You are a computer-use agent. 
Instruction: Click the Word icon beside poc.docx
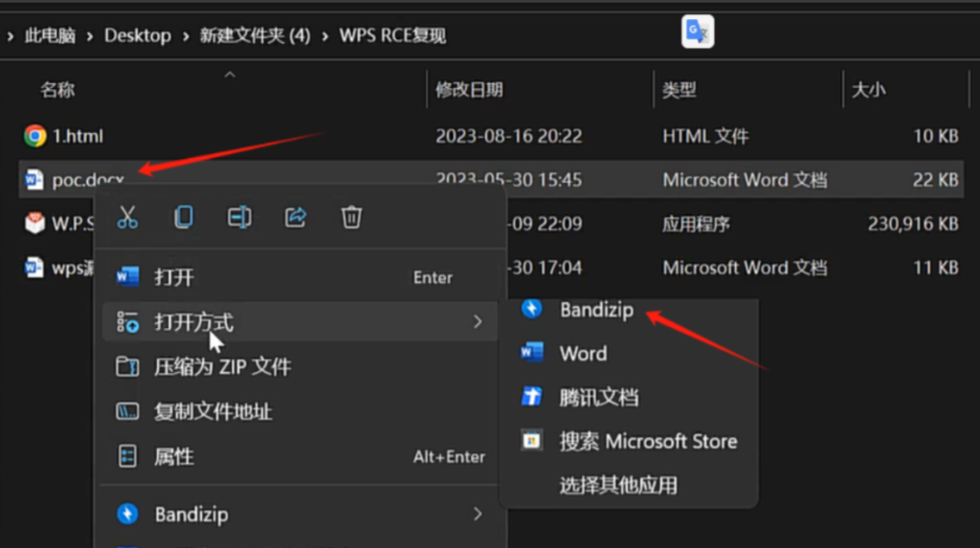pos(33,180)
